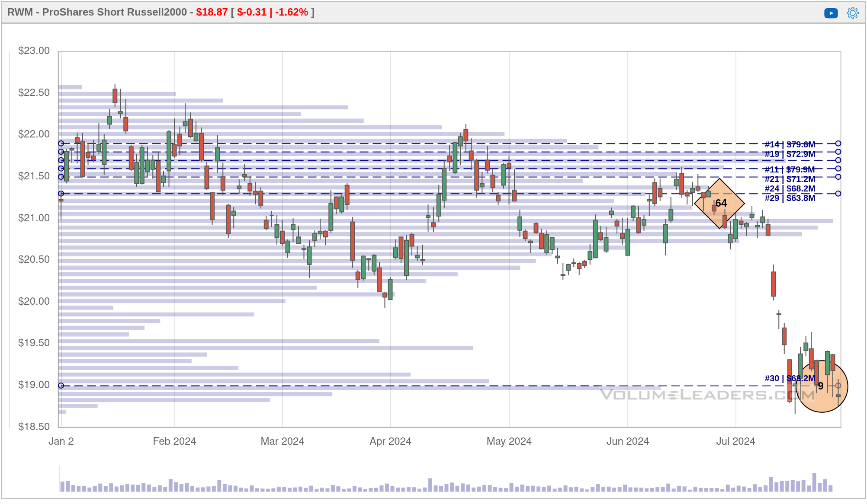The image size is (867, 504).
Task: Select the #11 | $79.9M level label
Action: (x=790, y=169)
